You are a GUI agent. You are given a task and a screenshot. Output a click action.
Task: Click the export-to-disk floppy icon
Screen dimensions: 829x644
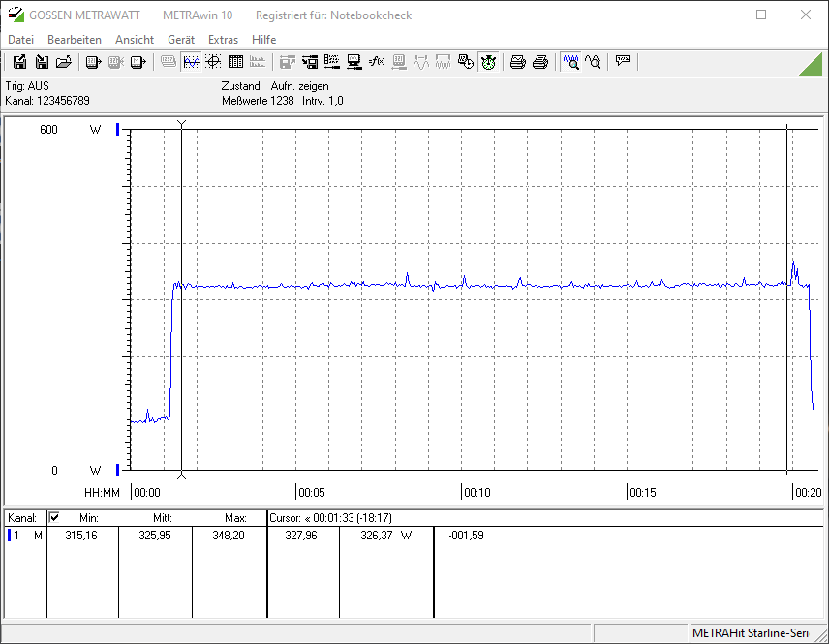tap(19, 62)
